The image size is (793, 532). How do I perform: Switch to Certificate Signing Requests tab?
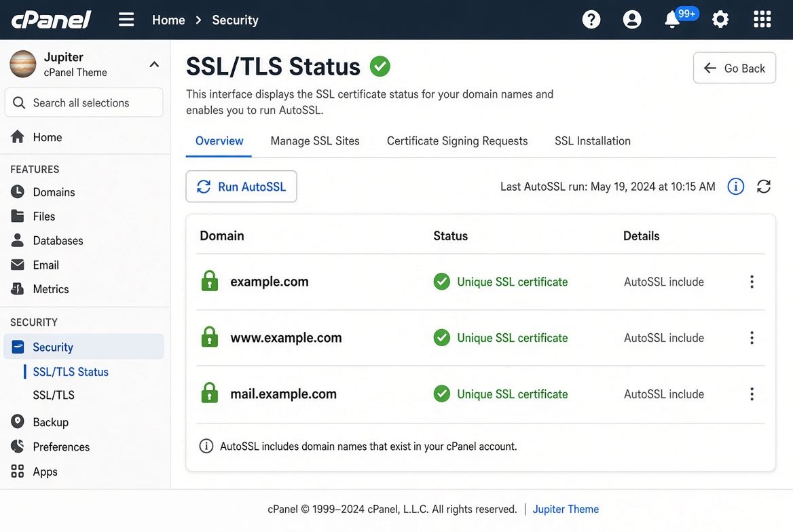point(457,141)
